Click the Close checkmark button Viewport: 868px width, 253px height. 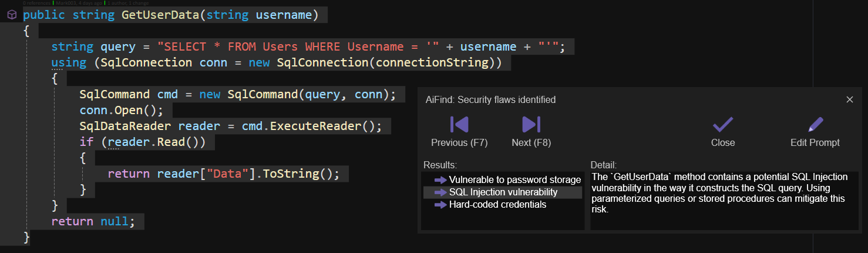723,132
